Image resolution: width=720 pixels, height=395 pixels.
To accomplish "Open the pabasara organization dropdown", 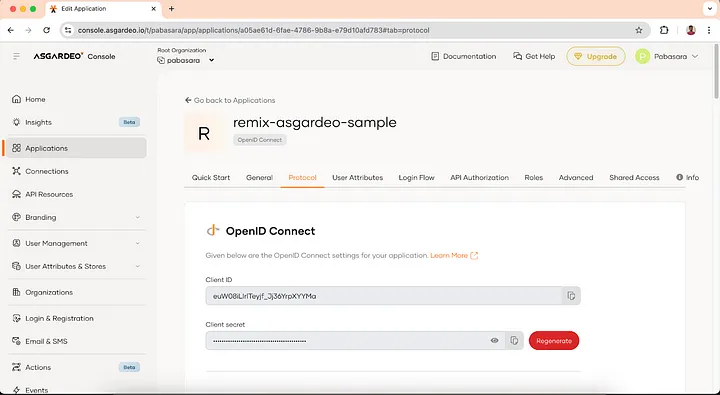I will (186, 60).
